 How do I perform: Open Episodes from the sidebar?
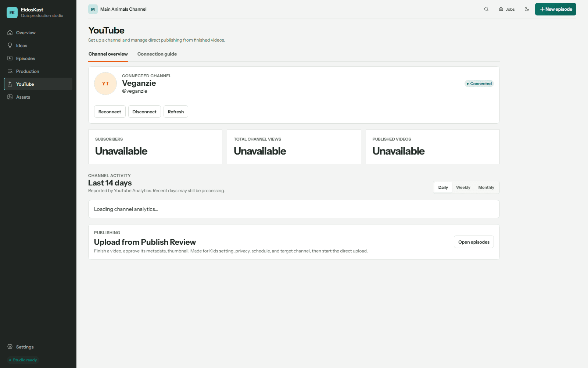(x=38, y=59)
